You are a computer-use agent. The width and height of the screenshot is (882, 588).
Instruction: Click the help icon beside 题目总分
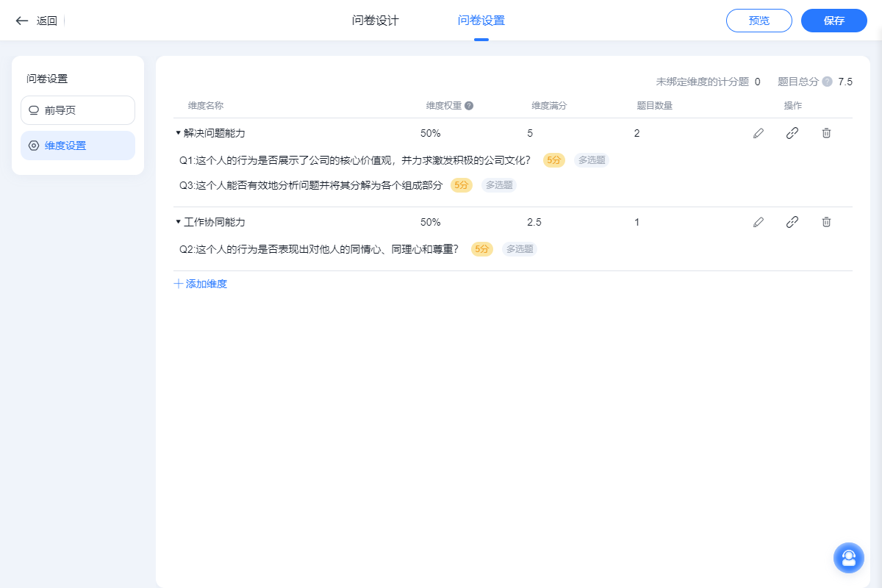(x=827, y=82)
